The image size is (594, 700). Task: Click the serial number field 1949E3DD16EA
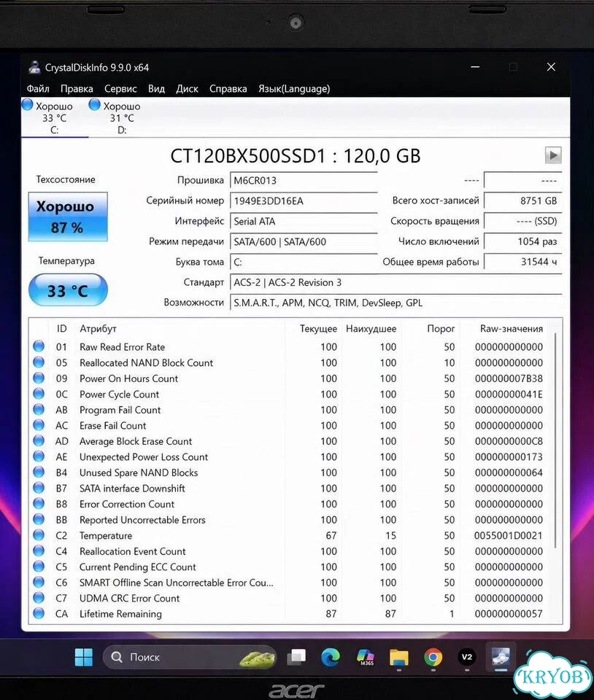304,201
